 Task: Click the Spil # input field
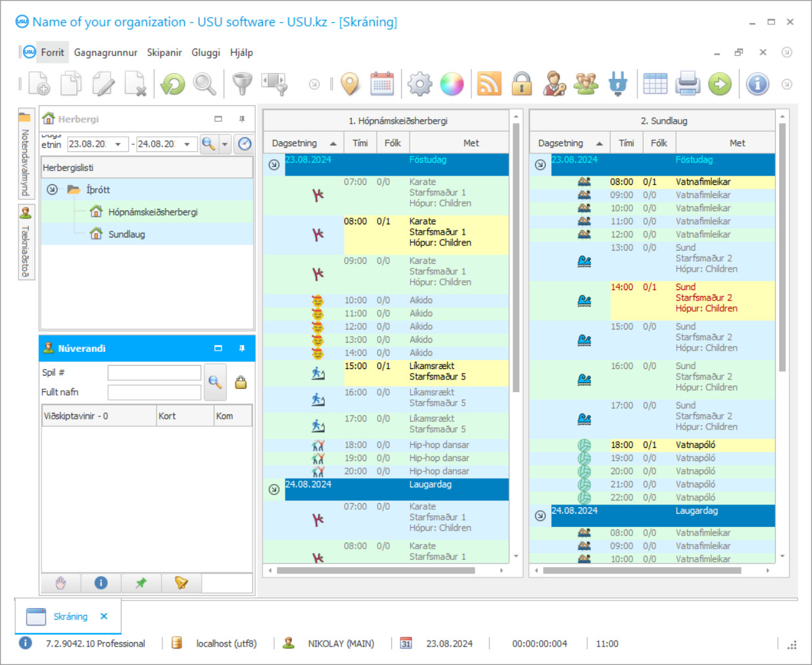point(154,373)
